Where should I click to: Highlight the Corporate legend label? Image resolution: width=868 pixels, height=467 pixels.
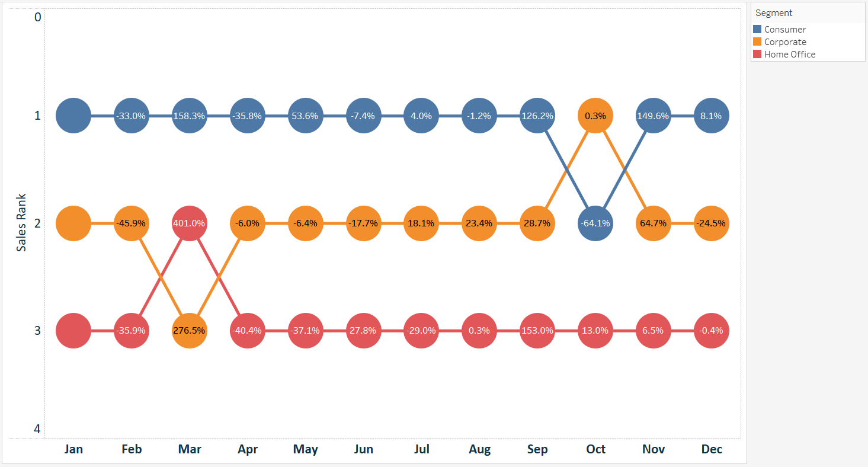click(785, 41)
